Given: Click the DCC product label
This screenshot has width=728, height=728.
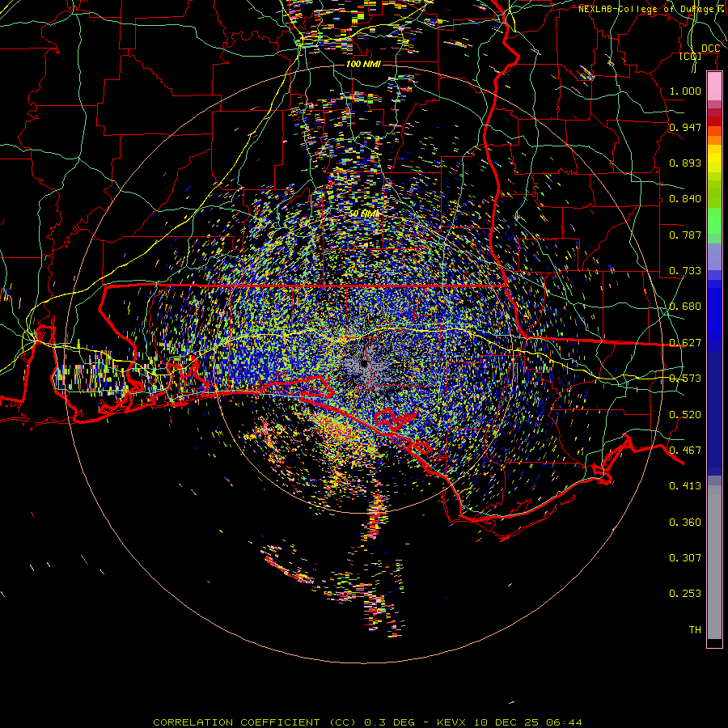Looking at the screenshot, I should click(710, 49).
